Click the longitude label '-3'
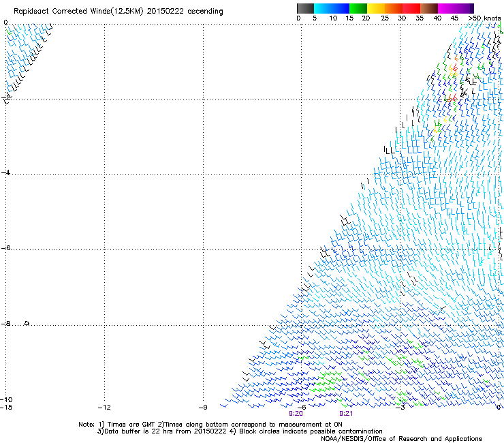Image resolution: width=504 pixels, height=443 pixels. 400,408
